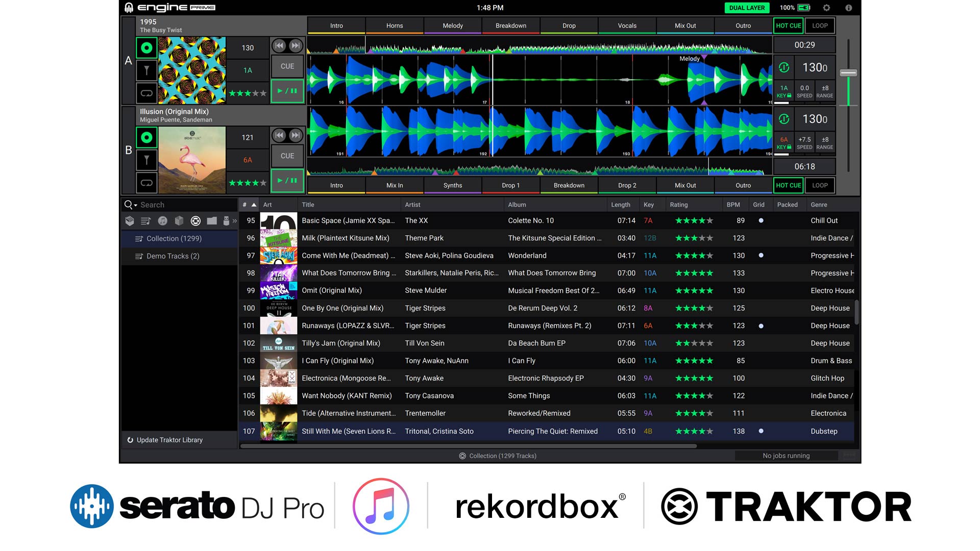Open the USB drive library icon

click(226, 221)
